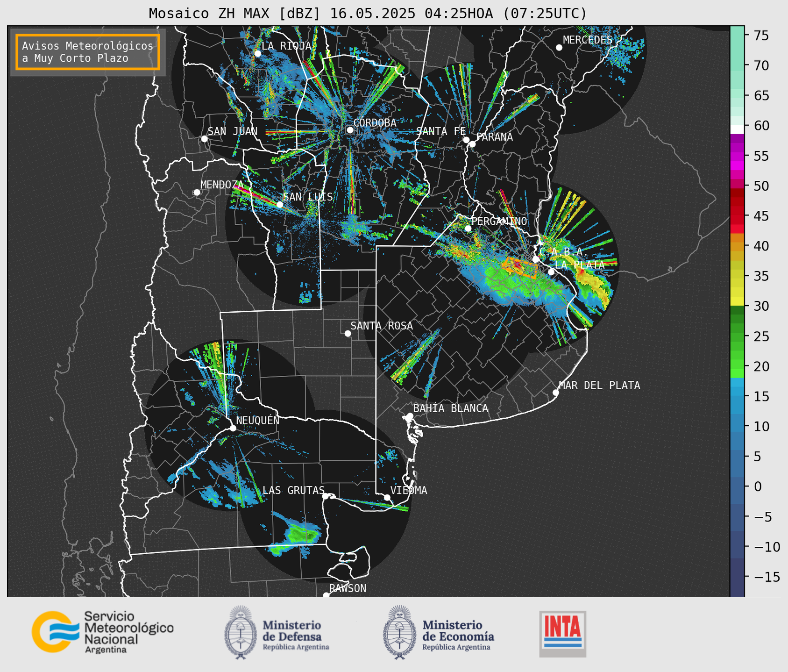Click the magenta 55 dBZ colorbar band
The image size is (788, 672).
[x=737, y=156]
